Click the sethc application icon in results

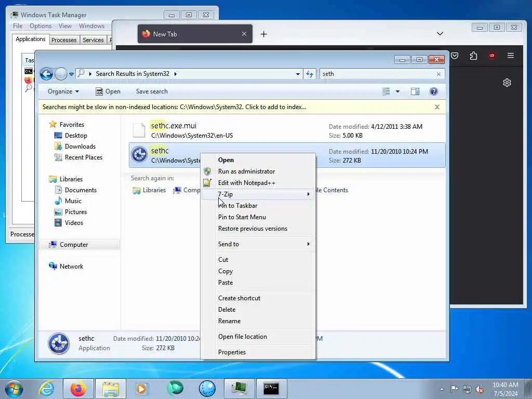[x=139, y=155]
